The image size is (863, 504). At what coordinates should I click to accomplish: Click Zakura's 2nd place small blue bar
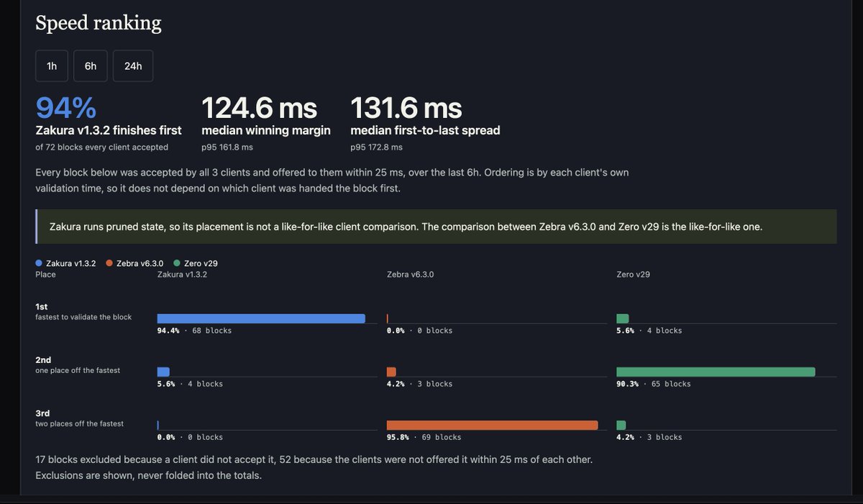point(163,372)
